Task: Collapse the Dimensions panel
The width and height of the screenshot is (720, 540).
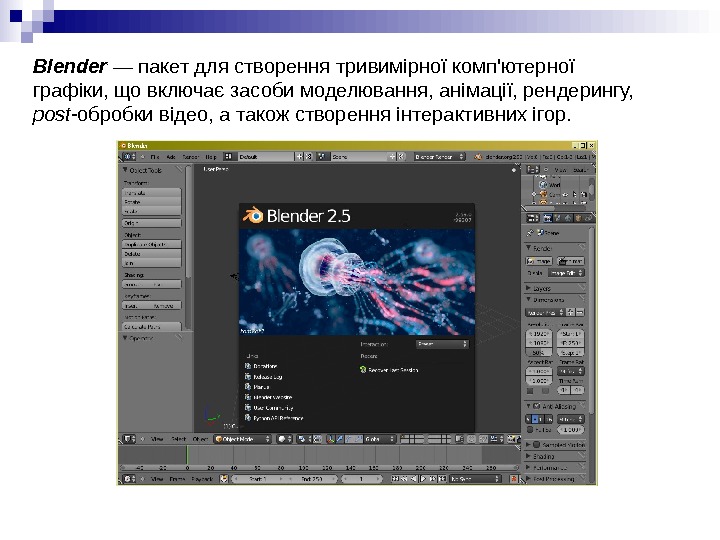Action: coord(528,299)
